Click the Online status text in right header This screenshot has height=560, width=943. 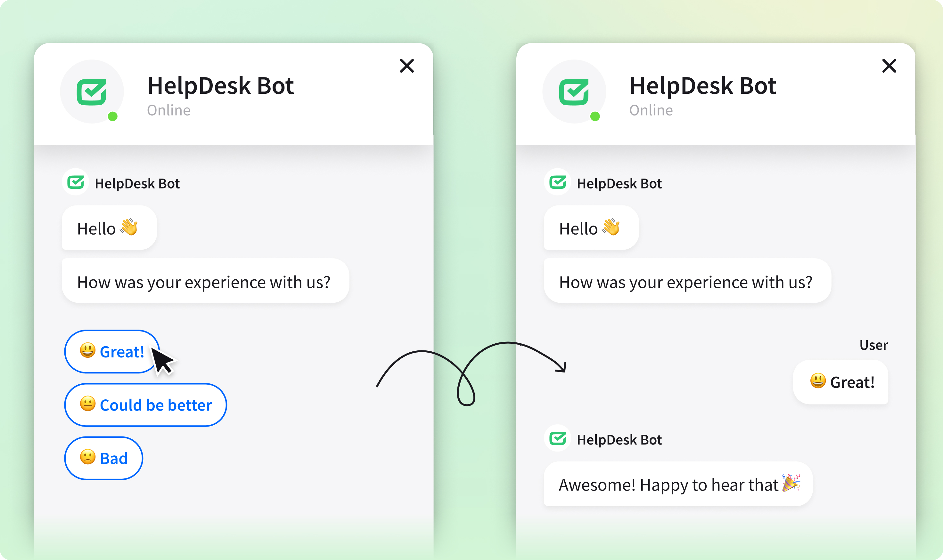click(651, 110)
